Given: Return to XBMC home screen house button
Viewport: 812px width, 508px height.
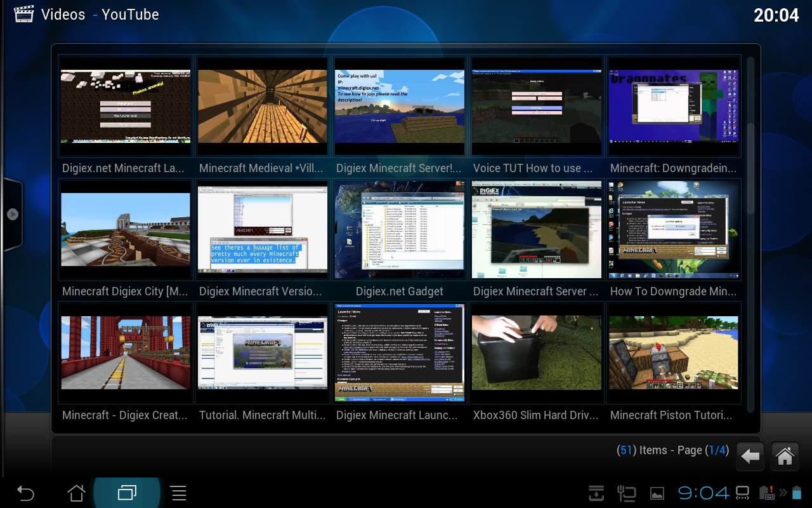Looking at the screenshot, I should pos(785,456).
